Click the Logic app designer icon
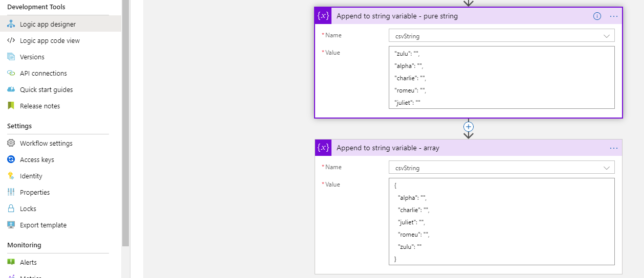The height and width of the screenshot is (278, 644). pos(11,24)
